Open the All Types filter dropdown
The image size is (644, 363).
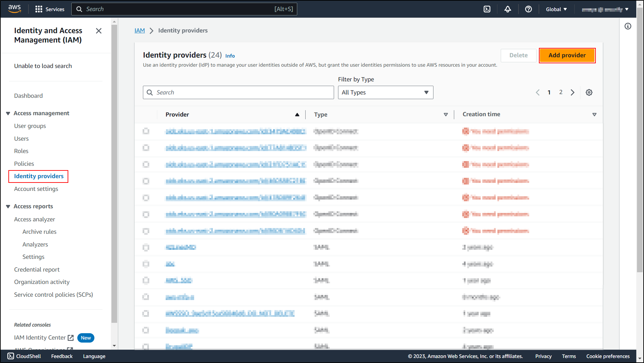[x=385, y=92]
